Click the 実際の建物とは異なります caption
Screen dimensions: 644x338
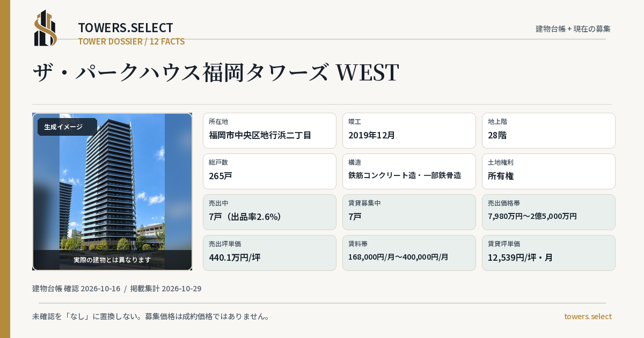click(112, 260)
